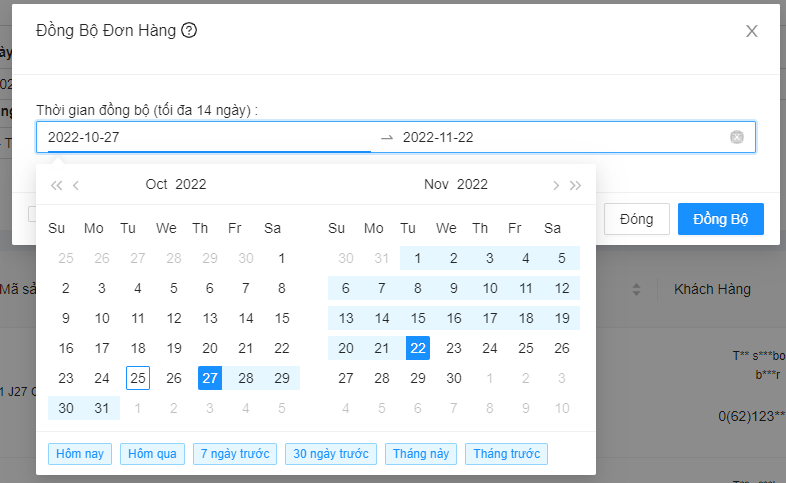The width and height of the screenshot is (786, 483).
Task: Select October 25 in the calendar
Action: coord(138,378)
